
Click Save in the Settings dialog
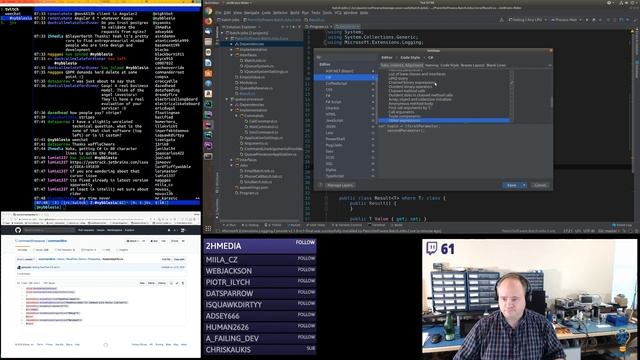[511, 185]
